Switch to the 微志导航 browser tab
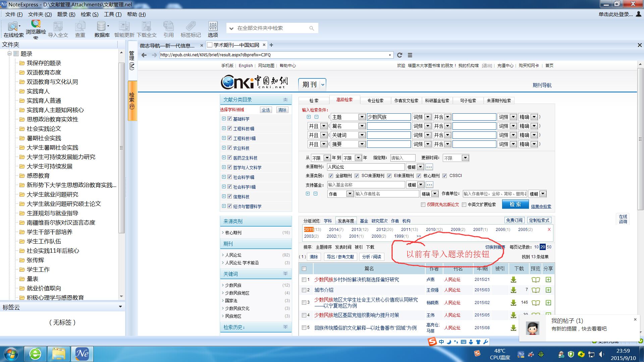This screenshot has width=644, height=362. click(x=167, y=45)
